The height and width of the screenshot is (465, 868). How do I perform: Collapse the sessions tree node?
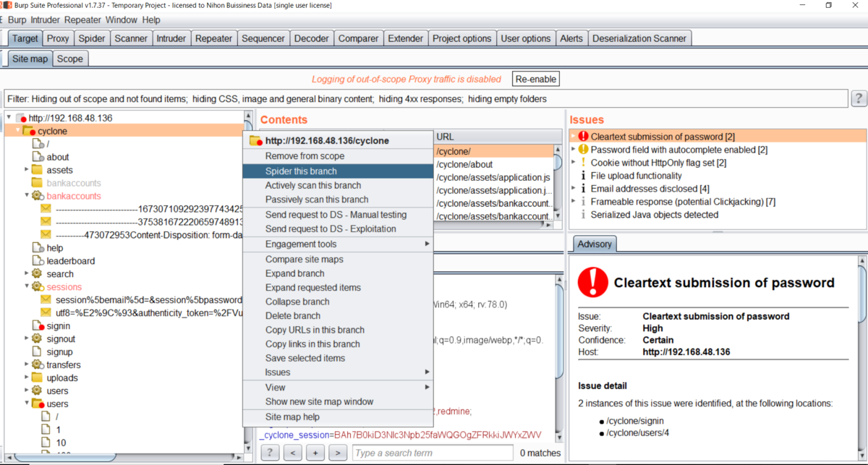click(26, 287)
